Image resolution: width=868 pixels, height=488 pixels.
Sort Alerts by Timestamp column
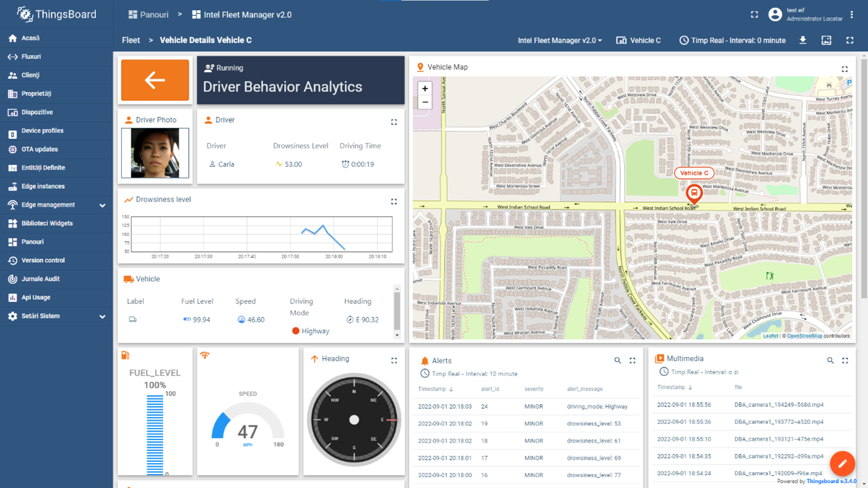(435, 389)
